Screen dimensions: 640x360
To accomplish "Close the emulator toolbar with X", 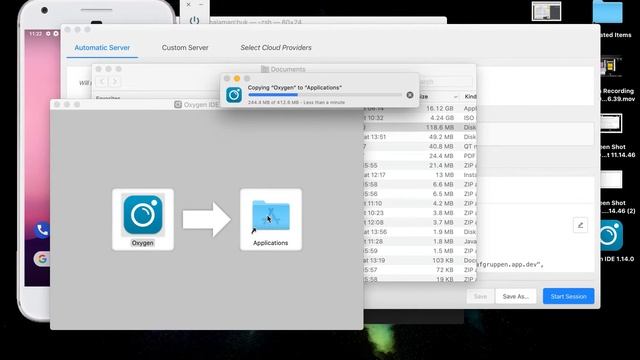I will tap(188, 4).
